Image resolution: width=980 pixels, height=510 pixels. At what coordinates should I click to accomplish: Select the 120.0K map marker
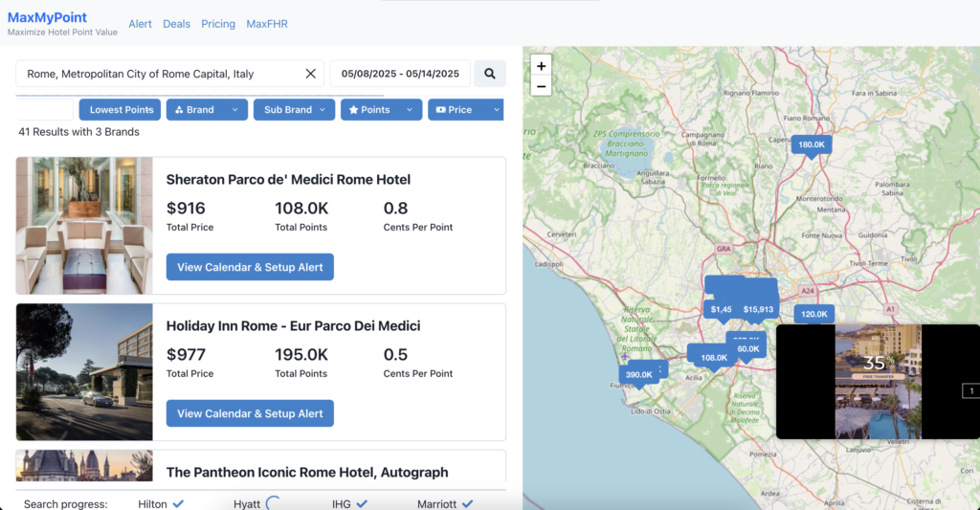tap(813, 315)
